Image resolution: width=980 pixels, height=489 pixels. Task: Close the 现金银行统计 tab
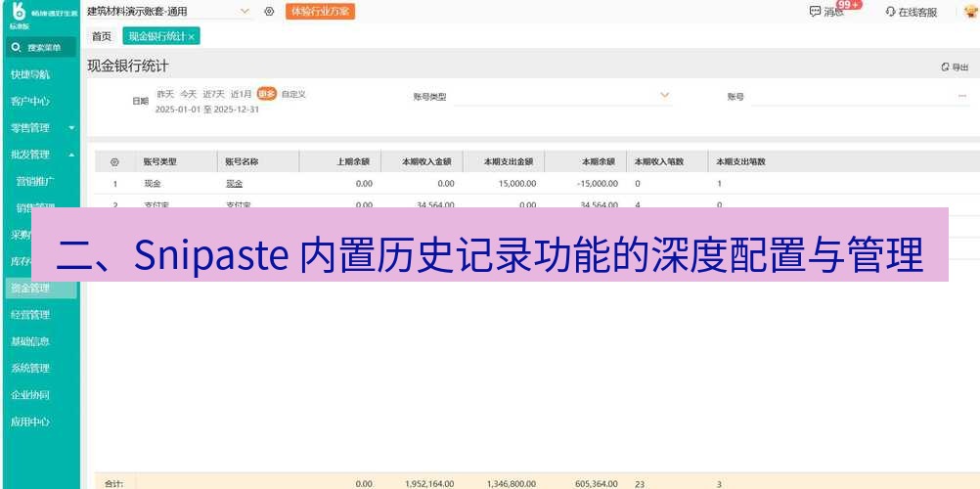click(x=192, y=37)
